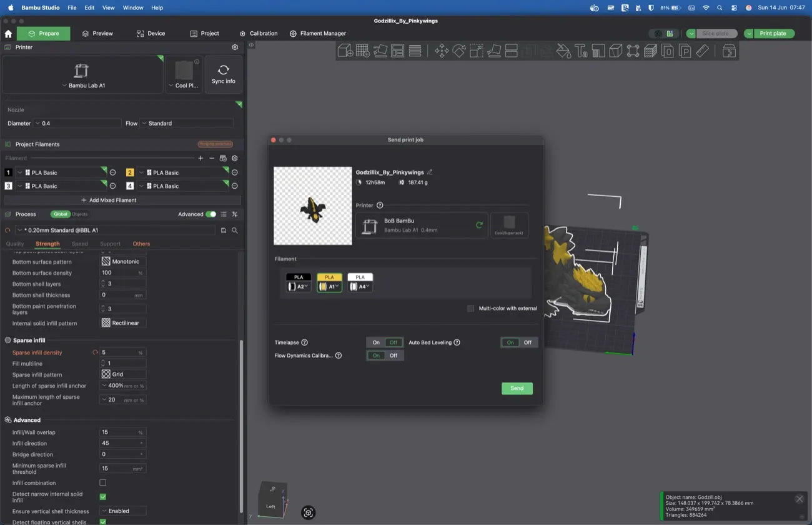Open 0.20mm Standard @BBL A1 preset dropdown
812x525 pixels.
tap(116, 231)
